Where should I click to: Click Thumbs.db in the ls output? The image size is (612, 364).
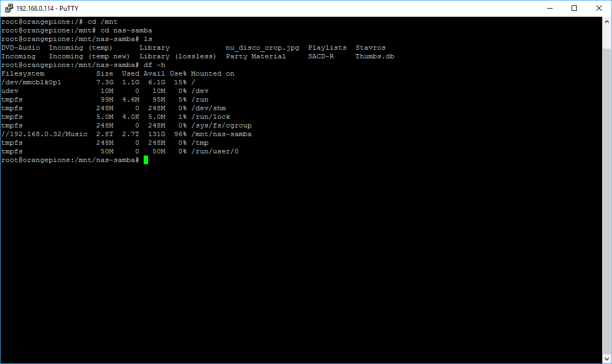click(x=374, y=56)
